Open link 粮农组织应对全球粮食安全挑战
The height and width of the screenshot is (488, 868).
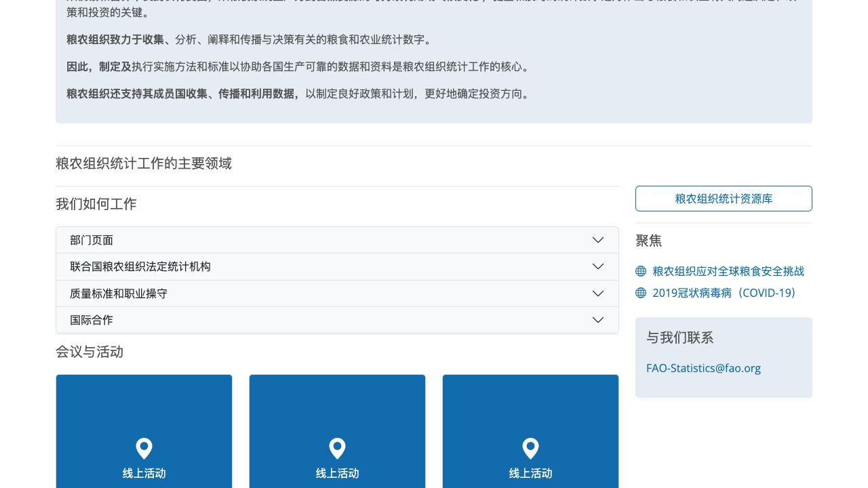tap(728, 271)
